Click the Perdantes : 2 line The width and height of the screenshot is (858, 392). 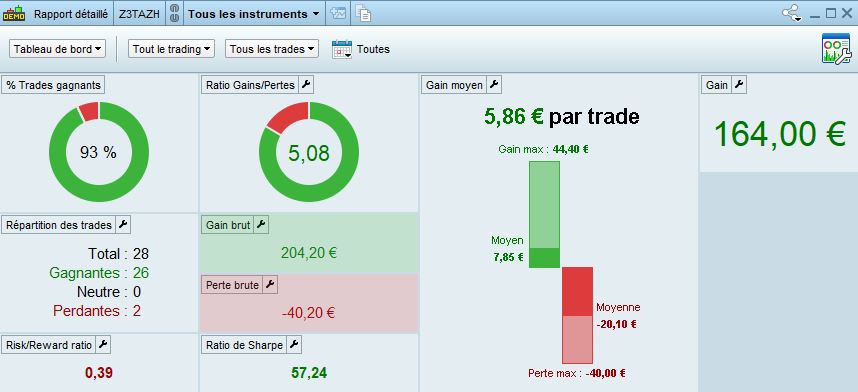pyautogui.click(x=97, y=311)
